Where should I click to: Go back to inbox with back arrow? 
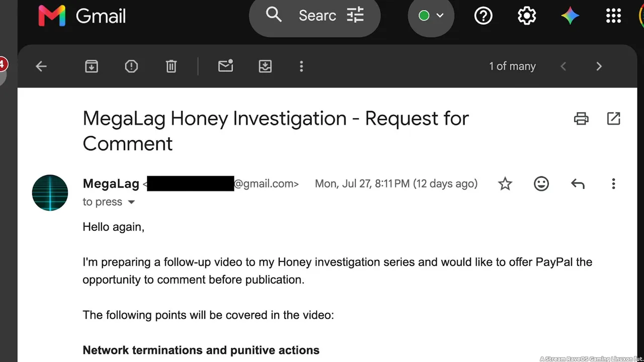(41, 66)
